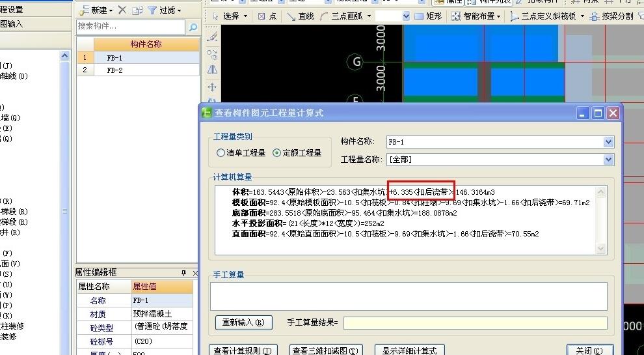The height and width of the screenshot is (355, 644).
Task: Select the FB-2 row in component list
Action: [x=138, y=70]
